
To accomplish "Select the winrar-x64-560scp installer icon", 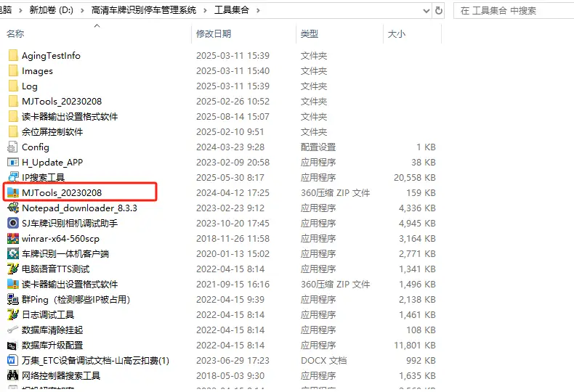I will pos(13,238).
